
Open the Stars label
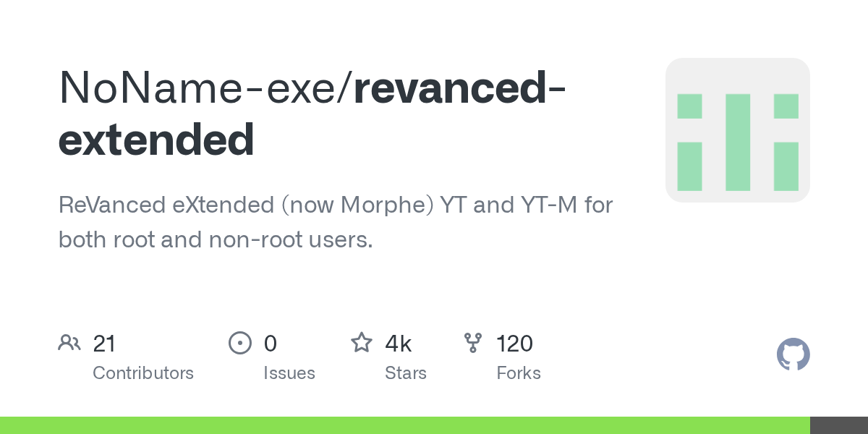[406, 373]
